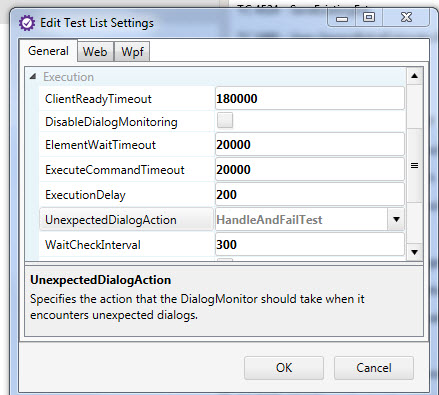439x395 pixels.
Task: Click the scrollbar down arrow
Action: pyautogui.click(x=414, y=252)
